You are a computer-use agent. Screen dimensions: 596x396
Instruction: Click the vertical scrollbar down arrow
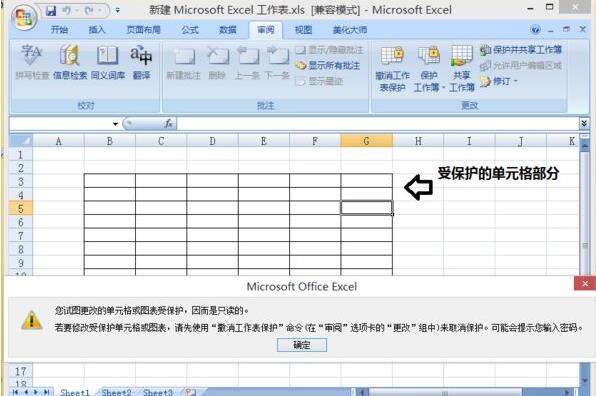(585, 380)
